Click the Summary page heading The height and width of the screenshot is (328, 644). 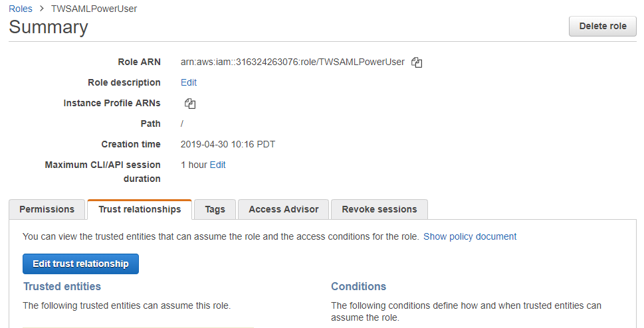(x=49, y=27)
